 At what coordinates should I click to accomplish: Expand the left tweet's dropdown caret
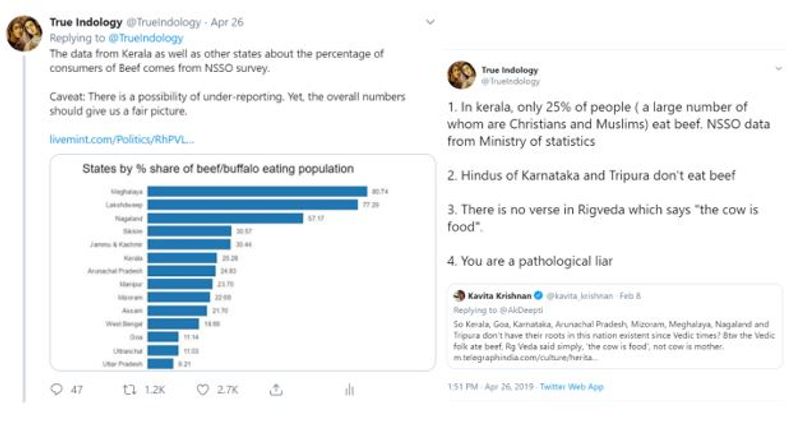point(429,21)
